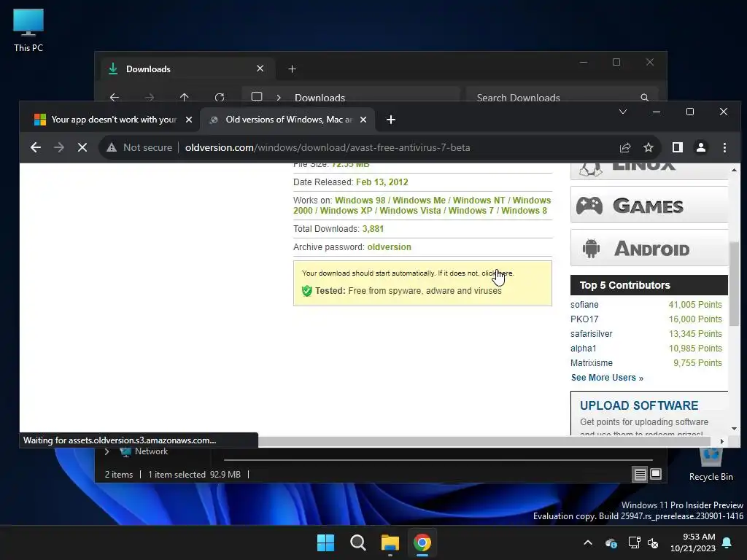Open contributor safarisilver's profile
This screenshot has height=560, width=747.
591,334
